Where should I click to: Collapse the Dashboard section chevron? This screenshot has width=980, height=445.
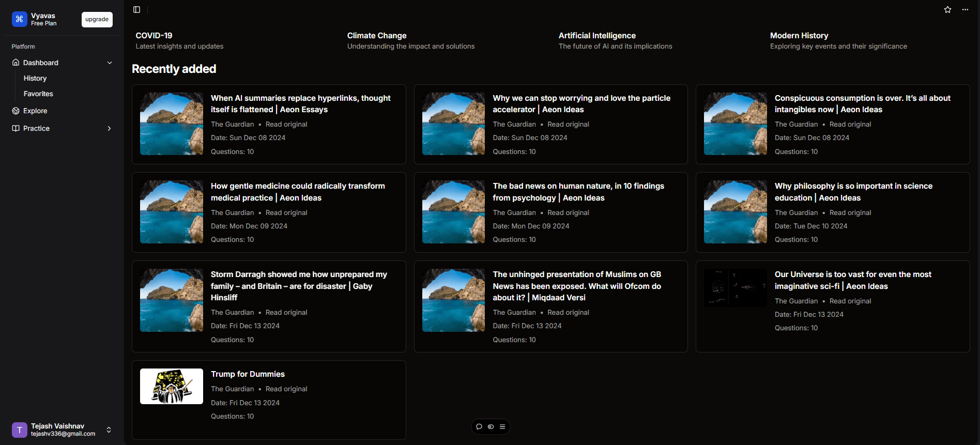[110, 63]
